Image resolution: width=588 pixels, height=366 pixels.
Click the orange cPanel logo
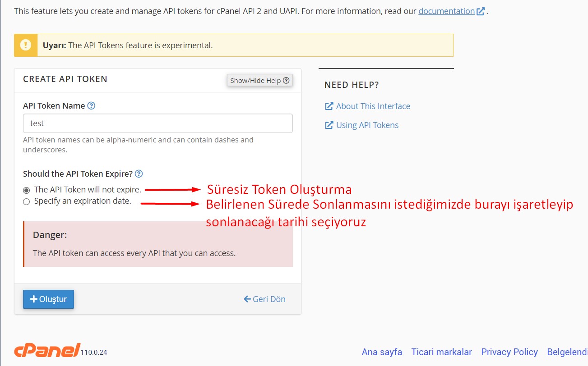point(47,350)
